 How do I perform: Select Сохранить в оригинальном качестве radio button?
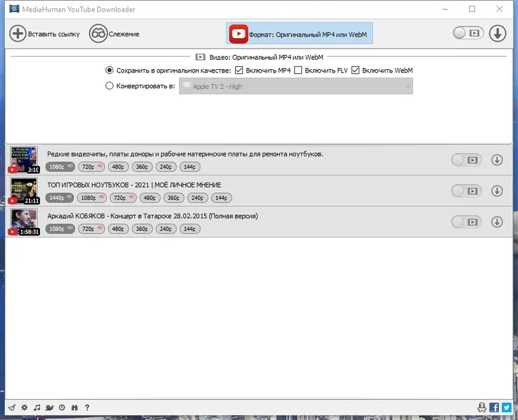[109, 71]
